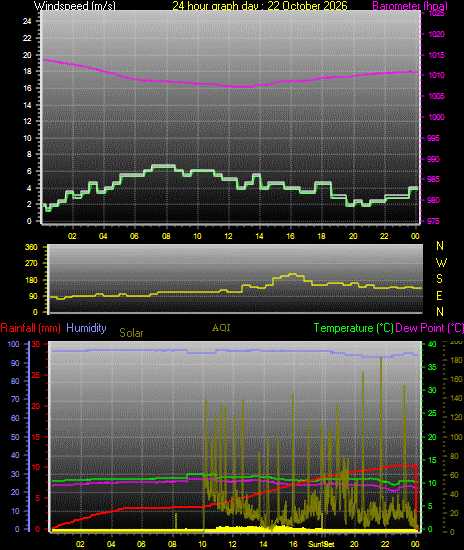Click the compass letter 'W'

(441, 263)
